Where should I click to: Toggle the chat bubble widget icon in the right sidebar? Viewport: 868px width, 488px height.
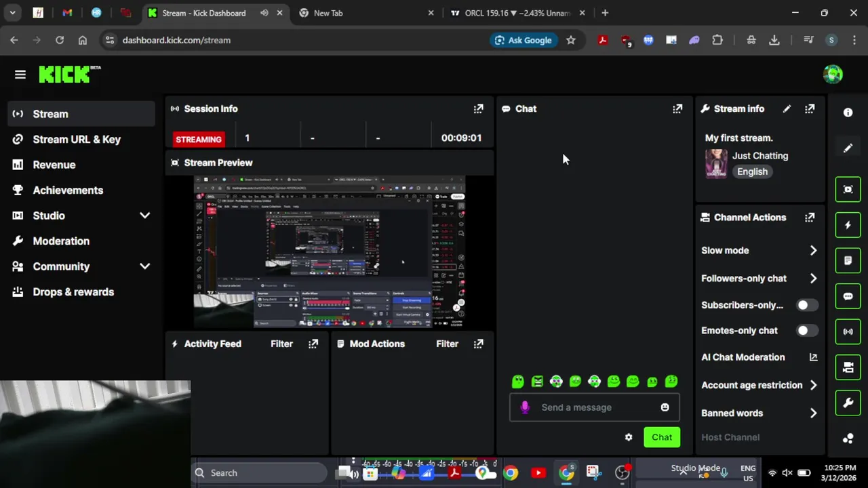[848, 296]
